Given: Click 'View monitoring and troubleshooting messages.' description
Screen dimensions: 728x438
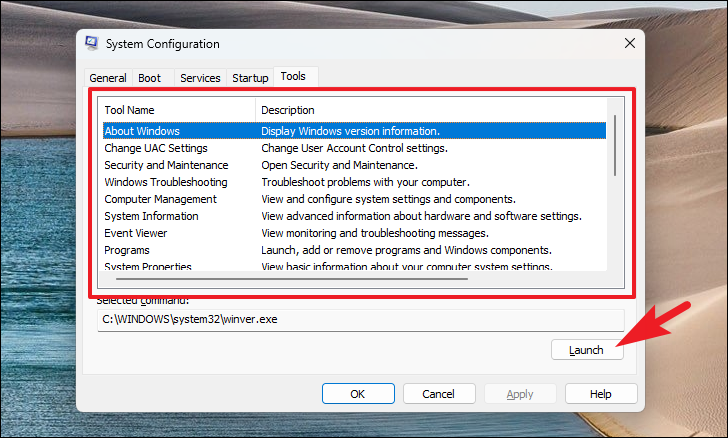Looking at the screenshot, I should pos(375,233).
